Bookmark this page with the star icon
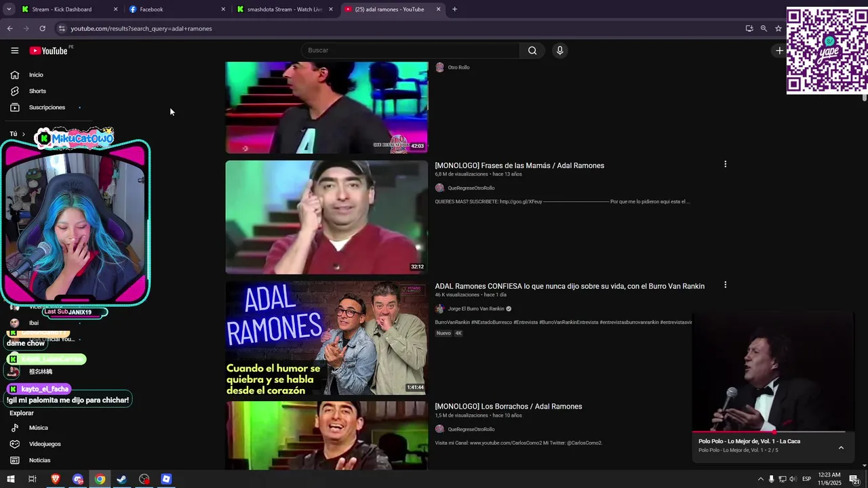The width and height of the screenshot is (868, 488). (778, 28)
